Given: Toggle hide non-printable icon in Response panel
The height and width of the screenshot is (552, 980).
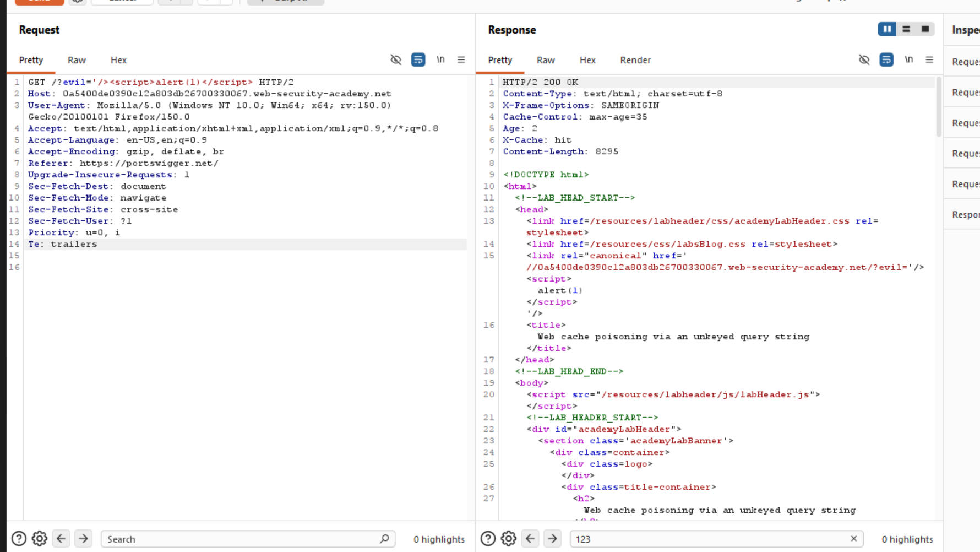Looking at the screenshot, I should pyautogui.click(x=864, y=59).
